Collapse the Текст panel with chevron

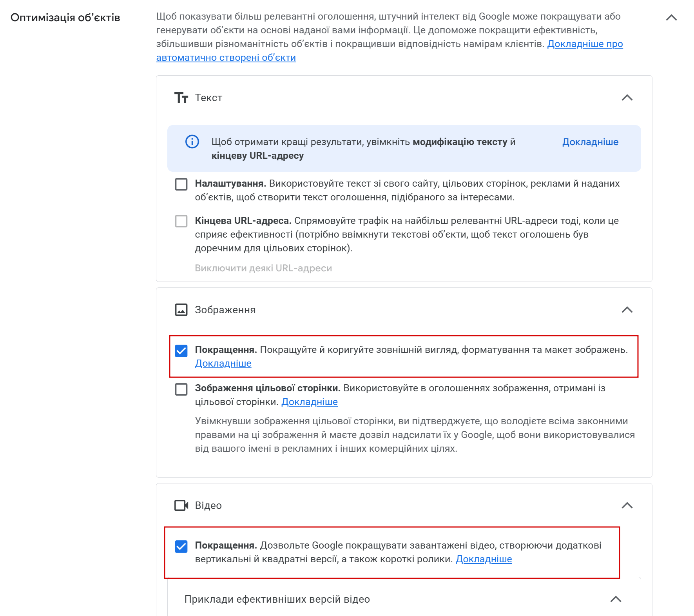point(627,98)
